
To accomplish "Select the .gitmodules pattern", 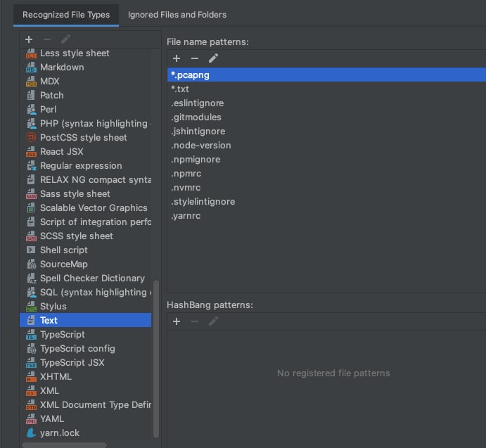I will tap(196, 117).
